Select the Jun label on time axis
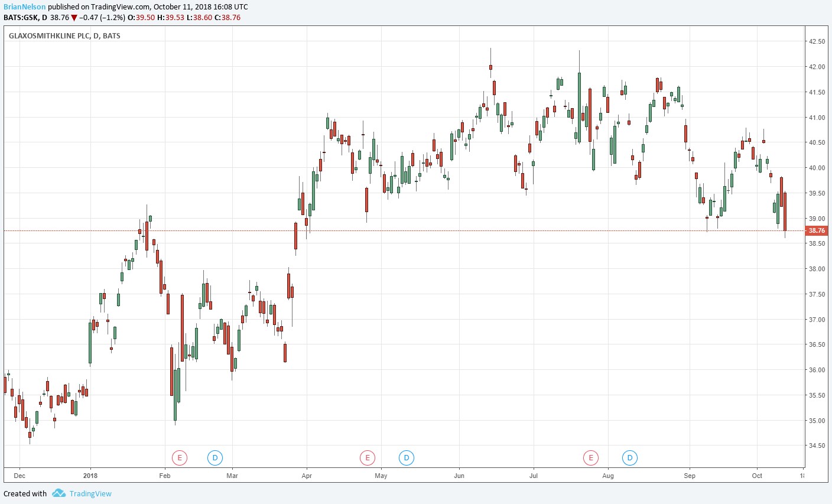The image size is (832, 504). point(459,476)
